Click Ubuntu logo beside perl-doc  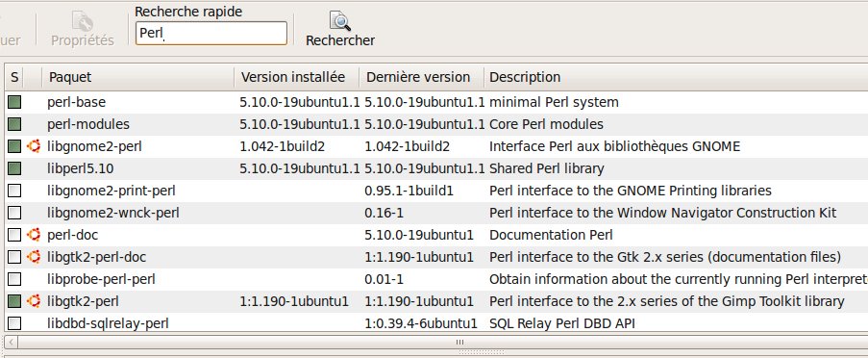click(34, 235)
